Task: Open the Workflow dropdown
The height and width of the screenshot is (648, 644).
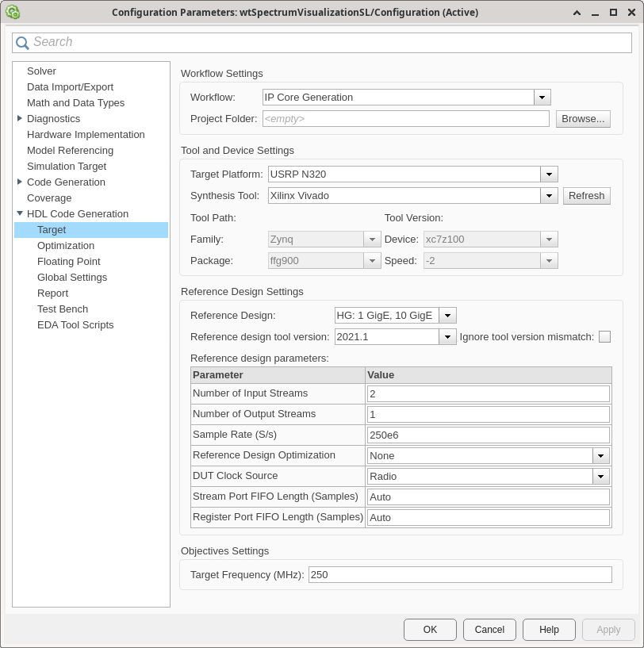Action: coord(542,97)
